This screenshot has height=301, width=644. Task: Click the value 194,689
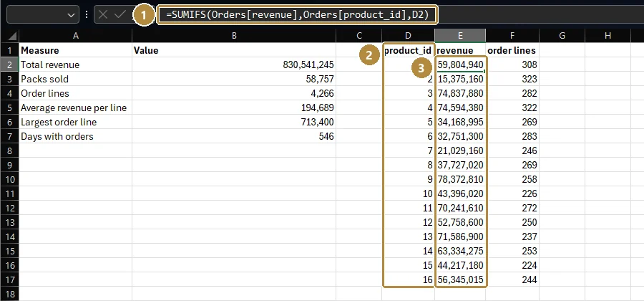pos(234,107)
